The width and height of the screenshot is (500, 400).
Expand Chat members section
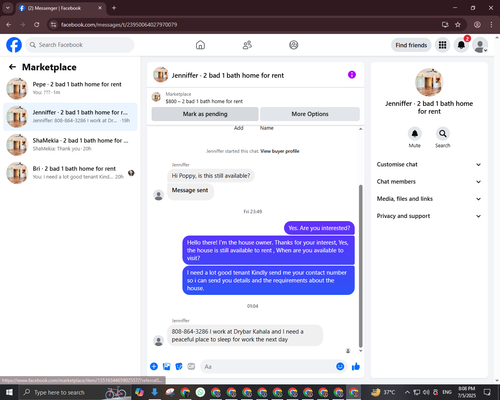point(429,182)
